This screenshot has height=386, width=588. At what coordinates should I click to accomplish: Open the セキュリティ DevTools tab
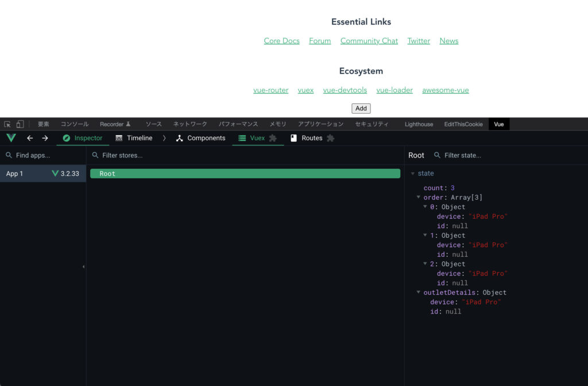pos(372,124)
